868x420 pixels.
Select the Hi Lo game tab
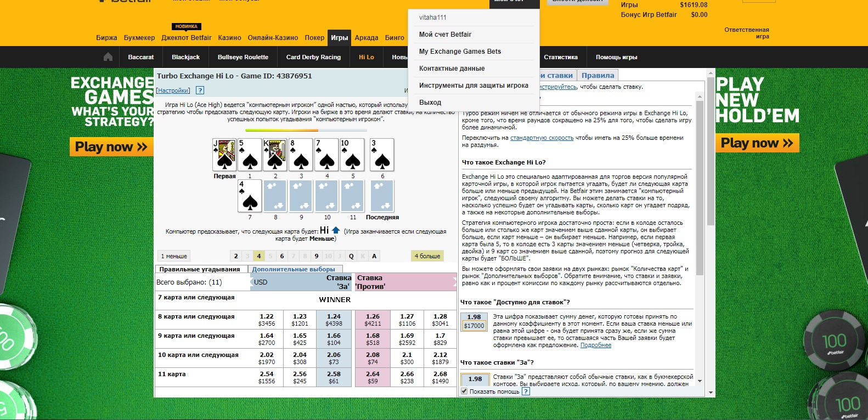pos(367,57)
